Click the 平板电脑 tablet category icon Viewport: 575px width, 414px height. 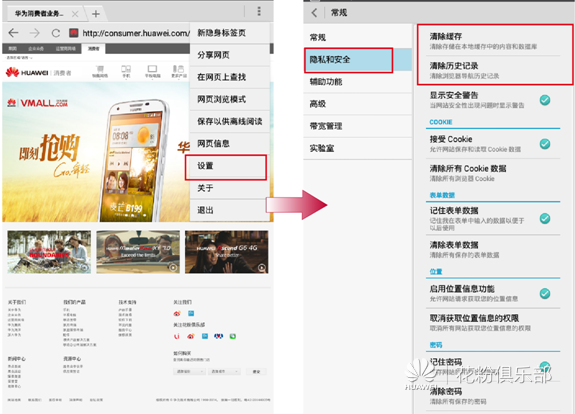pos(152,71)
